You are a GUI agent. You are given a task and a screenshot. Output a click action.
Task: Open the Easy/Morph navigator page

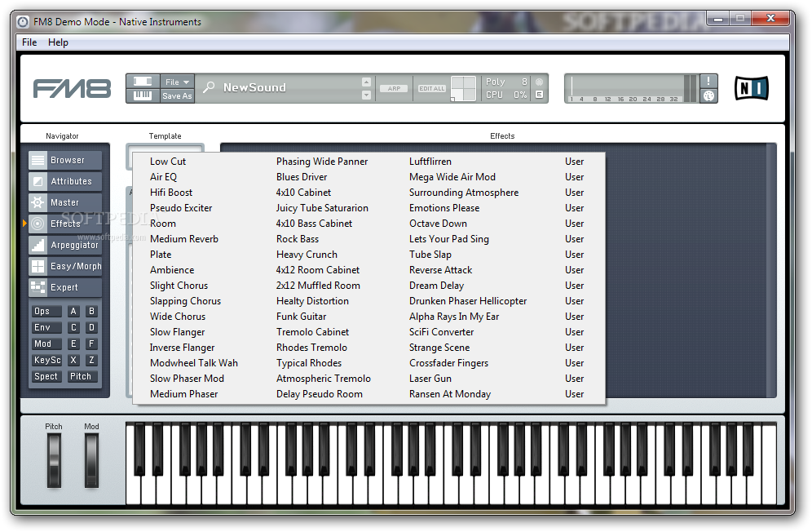coord(65,266)
